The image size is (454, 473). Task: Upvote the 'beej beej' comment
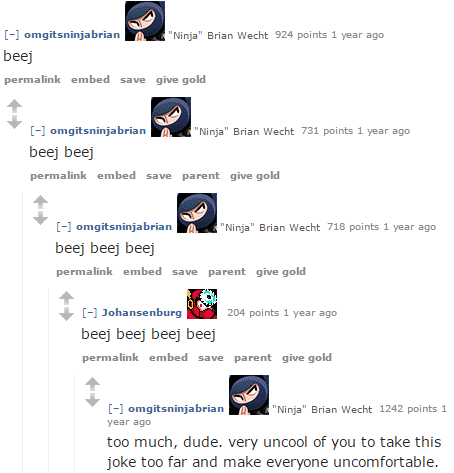(14, 107)
